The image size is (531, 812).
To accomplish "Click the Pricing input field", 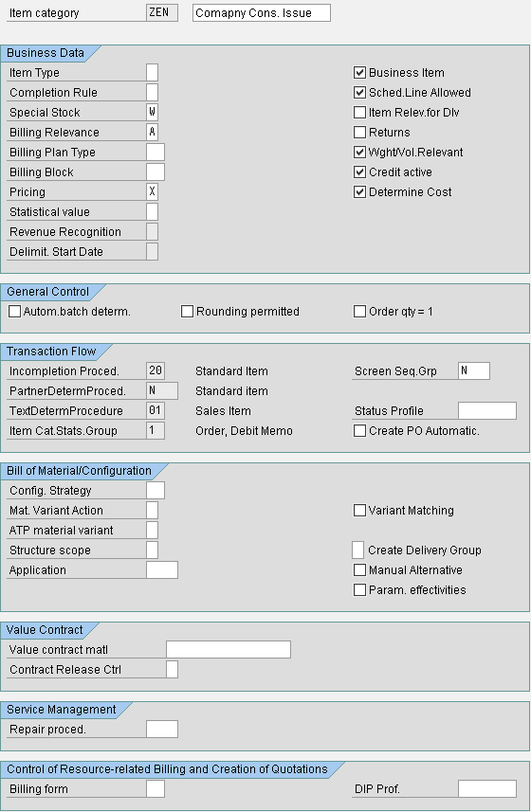I will pyautogui.click(x=153, y=191).
